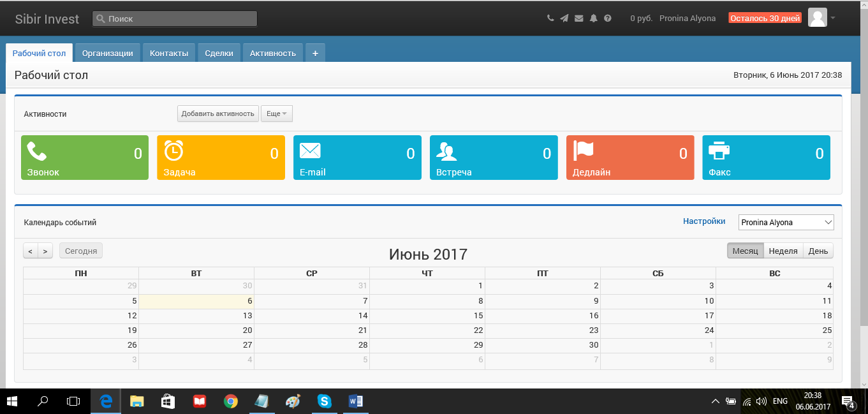Screen dimensions: 868x414
Task: Open Microsoft Word from the taskbar
Action: point(356,401)
